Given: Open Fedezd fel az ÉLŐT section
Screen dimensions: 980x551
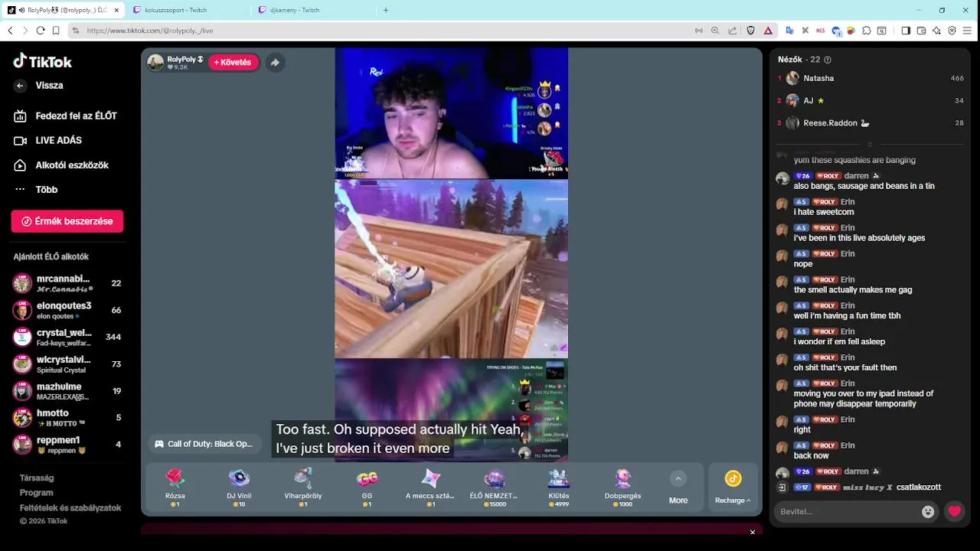Looking at the screenshot, I should click(66, 116).
